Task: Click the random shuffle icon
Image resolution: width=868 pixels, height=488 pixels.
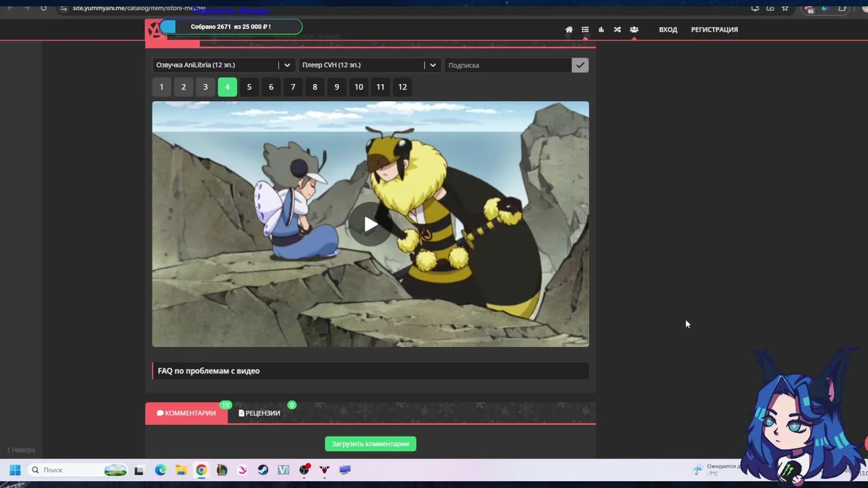Action: coord(617,30)
